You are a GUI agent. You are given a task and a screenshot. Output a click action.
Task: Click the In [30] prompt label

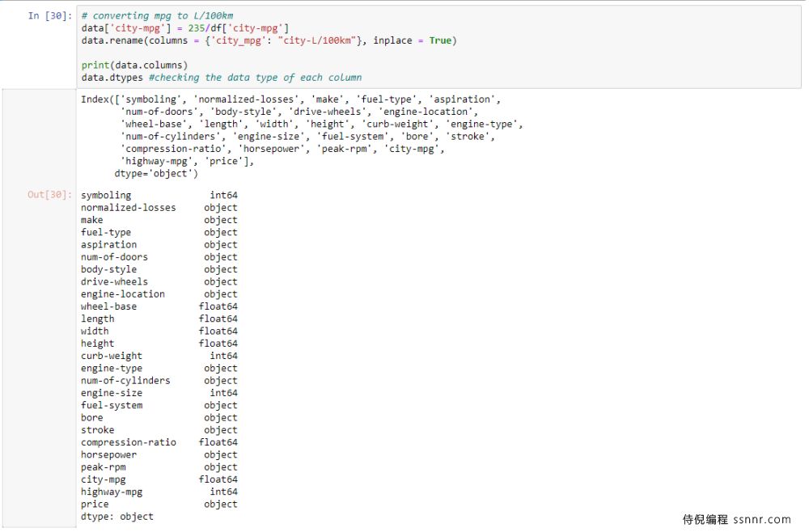tap(50, 16)
